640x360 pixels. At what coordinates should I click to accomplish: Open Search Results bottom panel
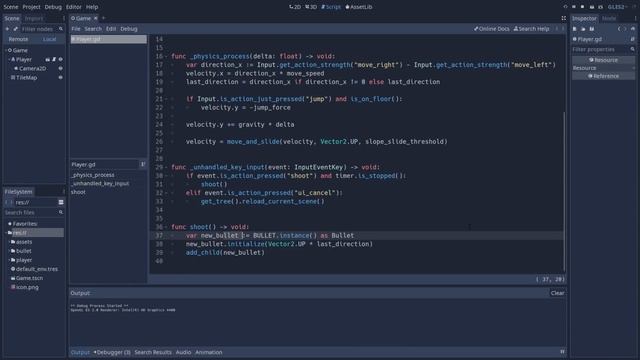(153, 352)
